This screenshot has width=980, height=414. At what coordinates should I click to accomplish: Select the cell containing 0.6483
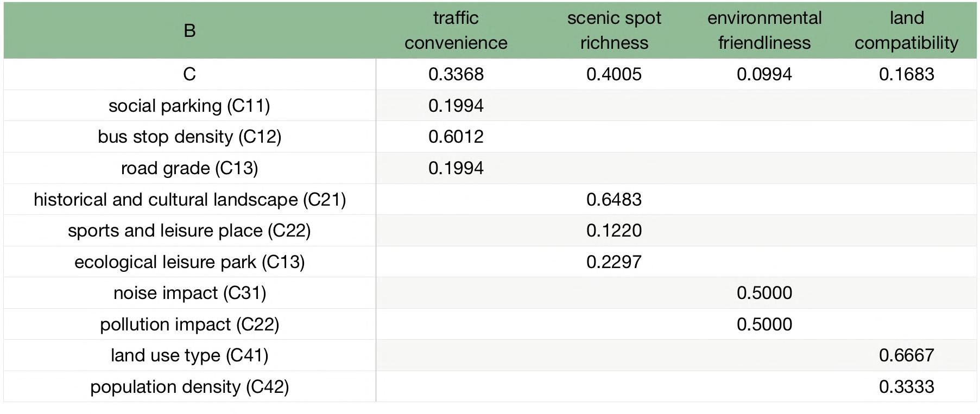(614, 200)
